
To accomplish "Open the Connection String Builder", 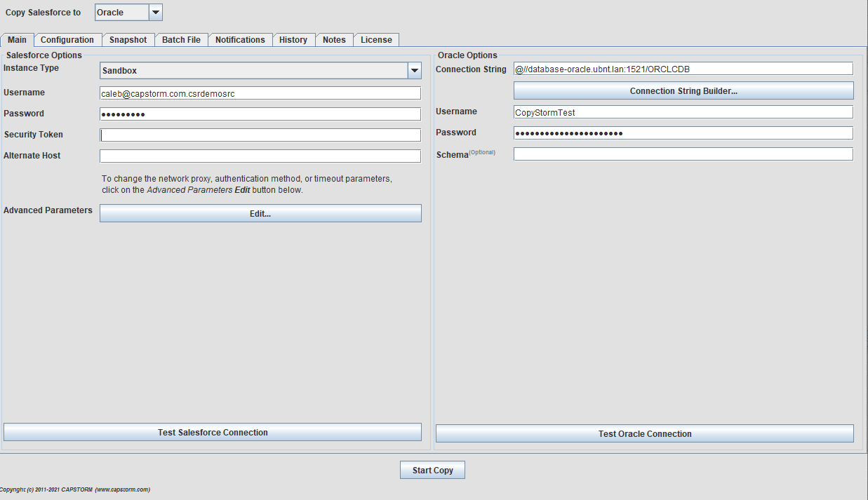I will pos(683,90).
